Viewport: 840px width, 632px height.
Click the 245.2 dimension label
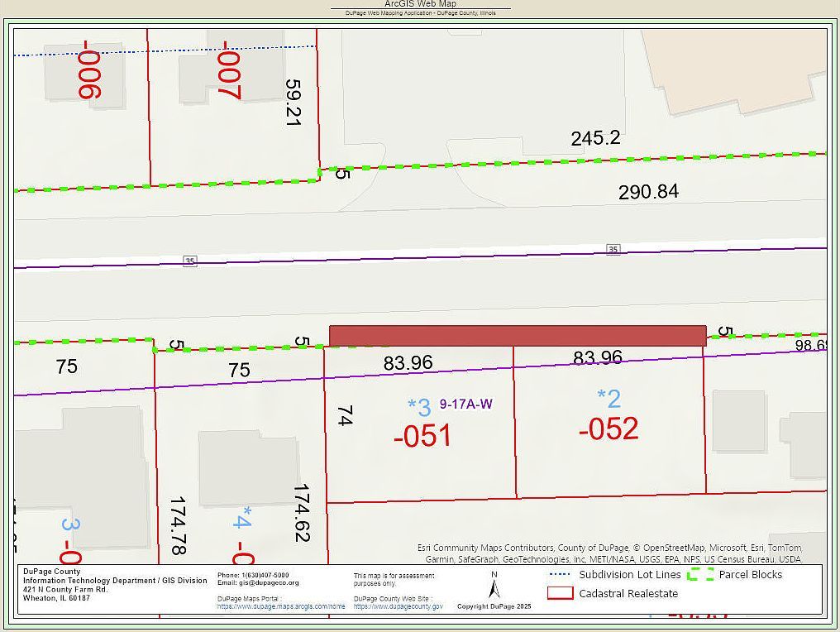594,136
